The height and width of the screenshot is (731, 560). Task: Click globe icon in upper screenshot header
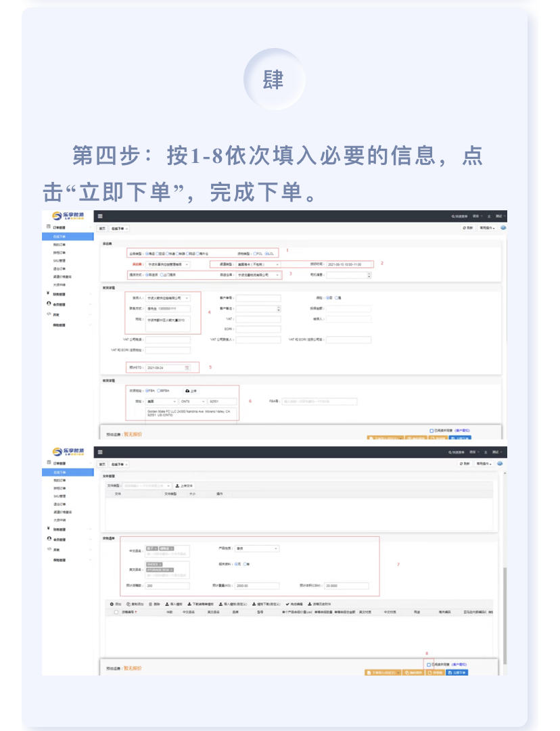point(503,228)
